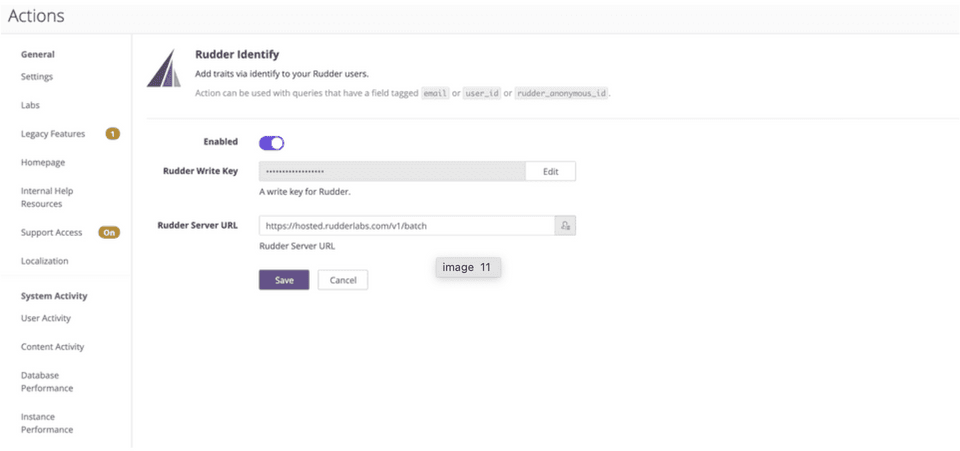Open Database Performance page

pos(47,382)
